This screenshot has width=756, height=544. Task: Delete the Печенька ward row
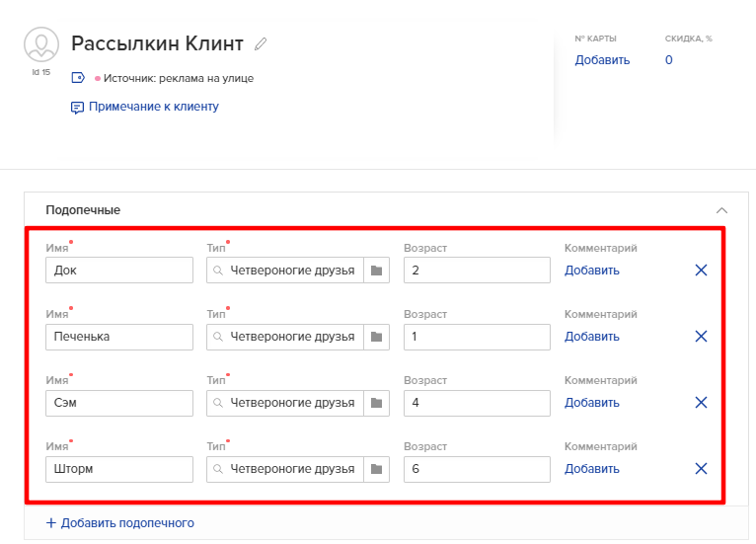pos(701,337)
